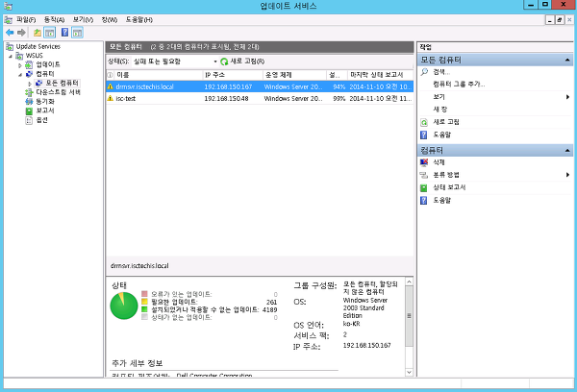This screenshot has width=577, height=392.
Task: Open the 보고서 node in the tree
Action: 45,110
